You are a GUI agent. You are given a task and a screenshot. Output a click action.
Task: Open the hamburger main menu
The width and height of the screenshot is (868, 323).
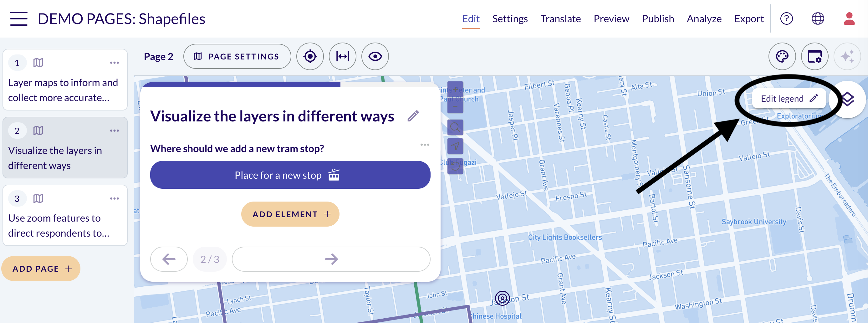(x=18, y=18)
